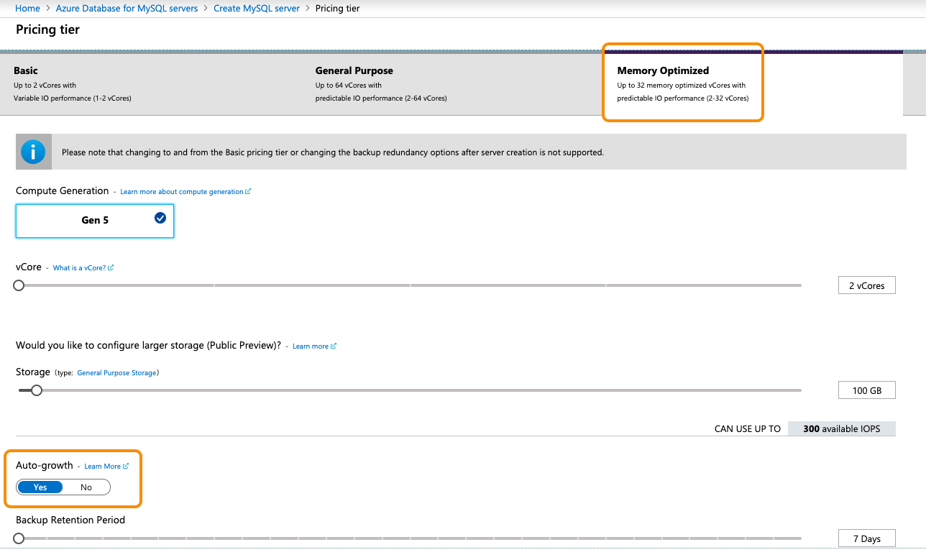Screen dimensions: 926x560
Task: Open Auto-growth Learn More link
Action: [x=106, y=467]
